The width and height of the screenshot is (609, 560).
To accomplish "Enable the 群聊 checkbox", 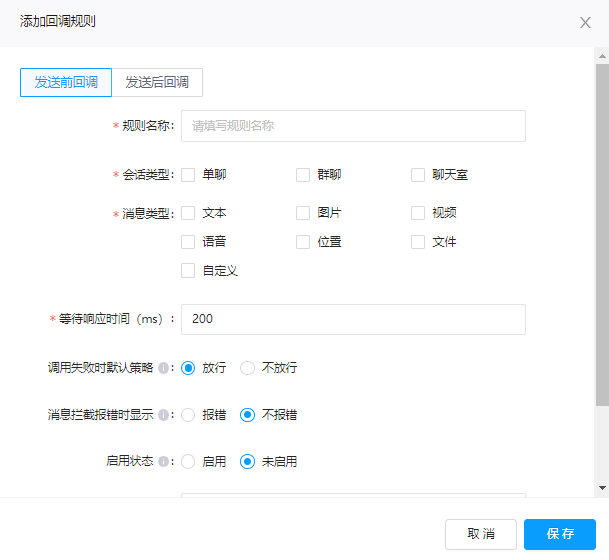I will tap(303, 175).
